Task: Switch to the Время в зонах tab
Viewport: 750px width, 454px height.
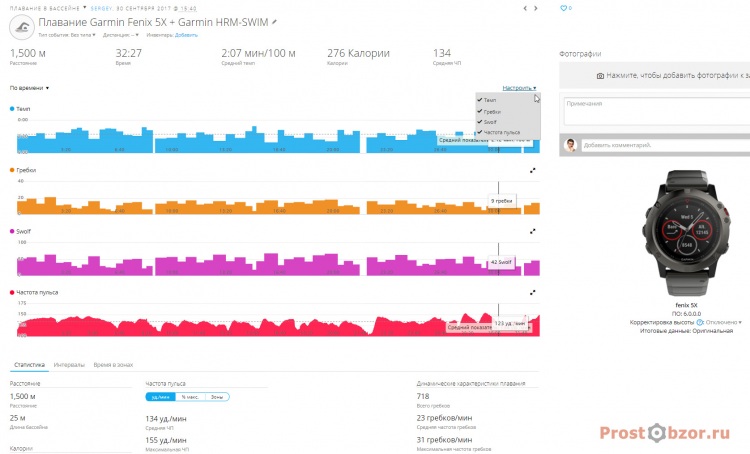Action: click(x=113, y=365)
